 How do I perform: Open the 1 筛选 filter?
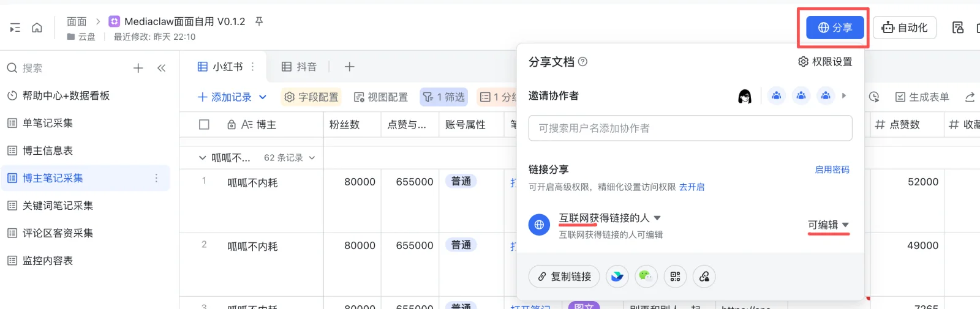pyautogui.click(x=444, y=97)
